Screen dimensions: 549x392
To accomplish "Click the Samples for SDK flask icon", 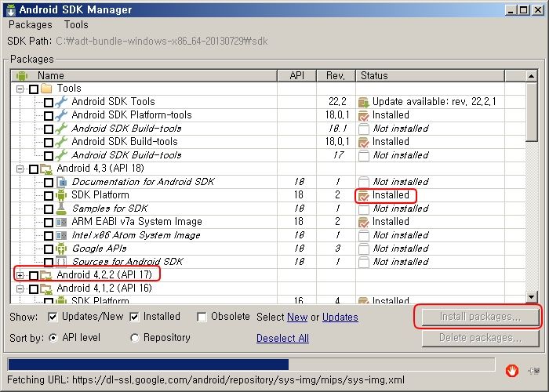I will click(x=61, y=209).
